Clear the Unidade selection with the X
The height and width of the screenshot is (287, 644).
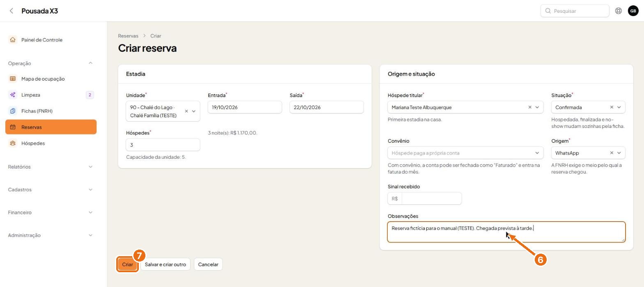click(x=186, y=111)
